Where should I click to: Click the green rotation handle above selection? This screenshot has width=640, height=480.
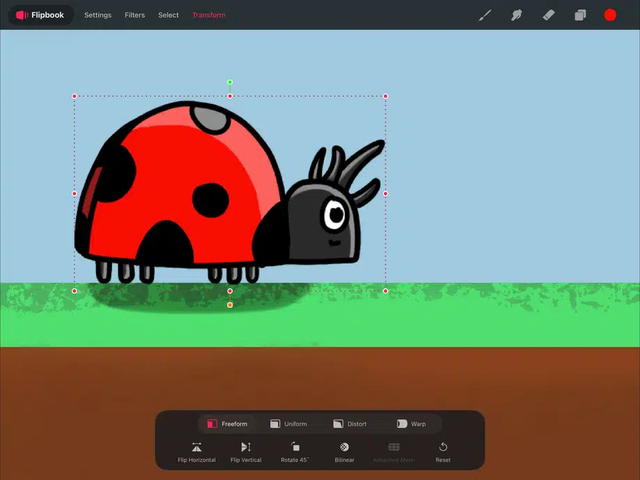pyautogui.click(x=230, y=82)
